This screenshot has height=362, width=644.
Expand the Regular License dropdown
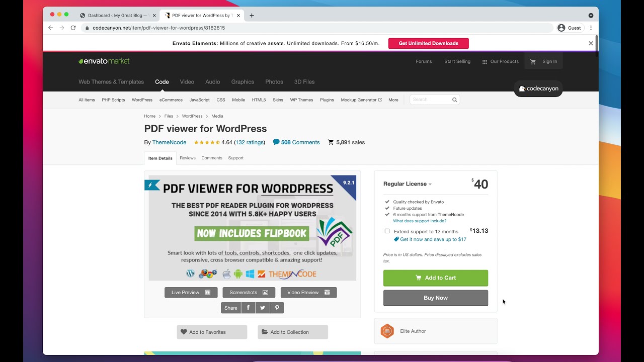coord(408,184)
